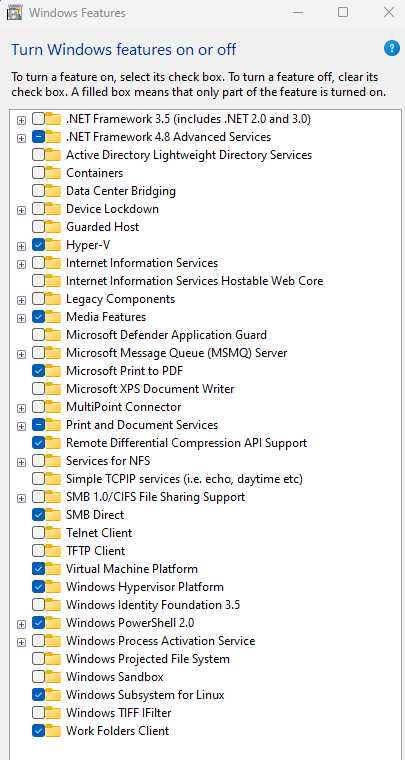This screenshot has width=405, height=760.
Task: Select the MultiPoint Connector label
Action: (124, 407)
